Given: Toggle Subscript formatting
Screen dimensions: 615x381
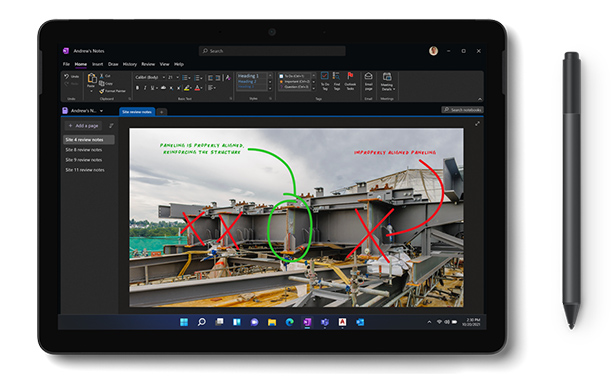Looking at the screenshot, I should coord(171,88).
